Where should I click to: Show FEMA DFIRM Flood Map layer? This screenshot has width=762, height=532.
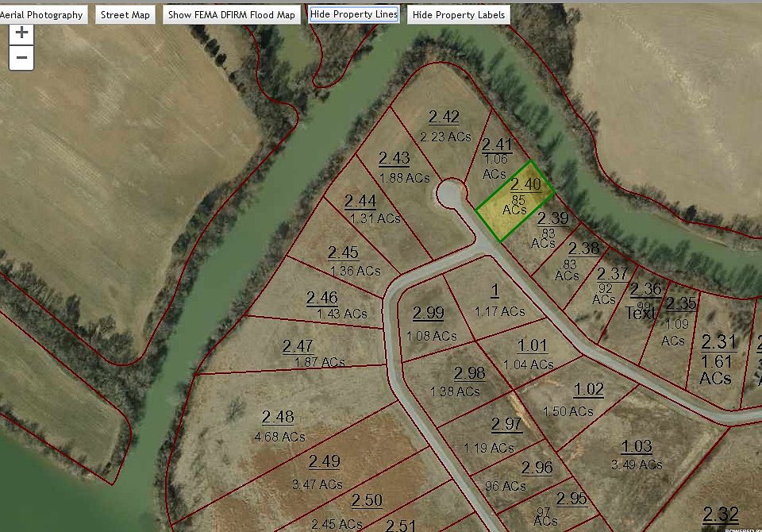231,15
